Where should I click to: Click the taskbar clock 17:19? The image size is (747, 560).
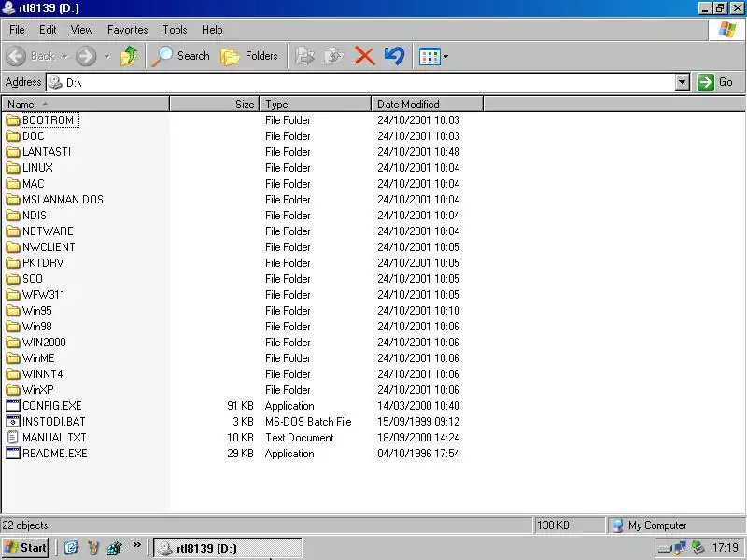point(726,548)
